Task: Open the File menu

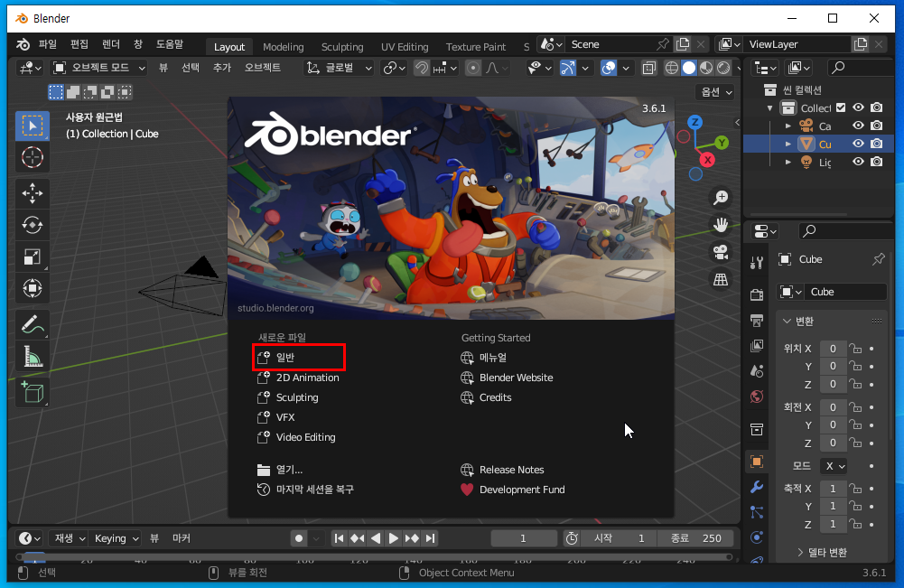Action: tap(47, 44)
